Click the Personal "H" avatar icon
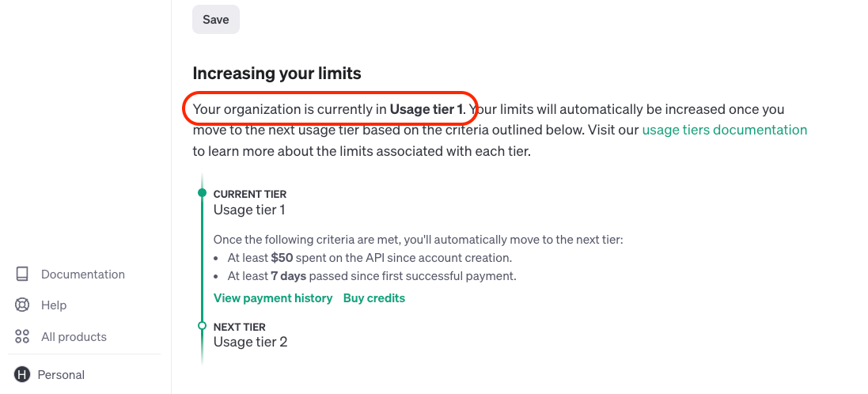This screenshot has width=868, height=394. [22, 375]
